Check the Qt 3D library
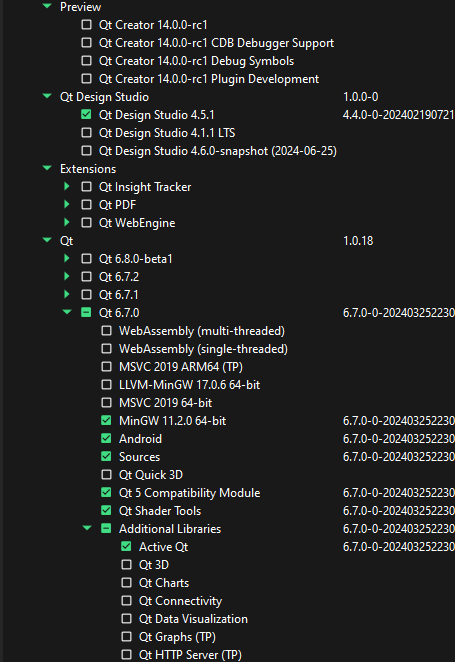Viewport: 455px width, 662px height. click(x=126, y=564)
